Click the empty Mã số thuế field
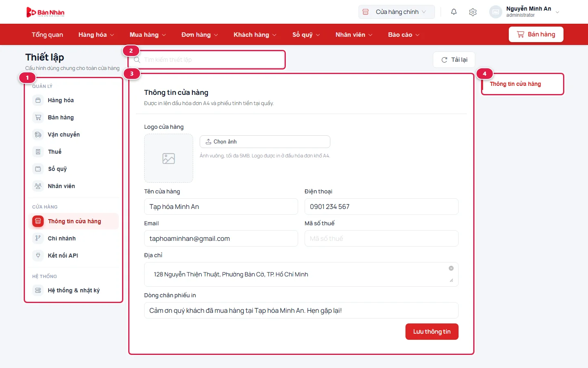The image size is (588, 368). [381, 238]
